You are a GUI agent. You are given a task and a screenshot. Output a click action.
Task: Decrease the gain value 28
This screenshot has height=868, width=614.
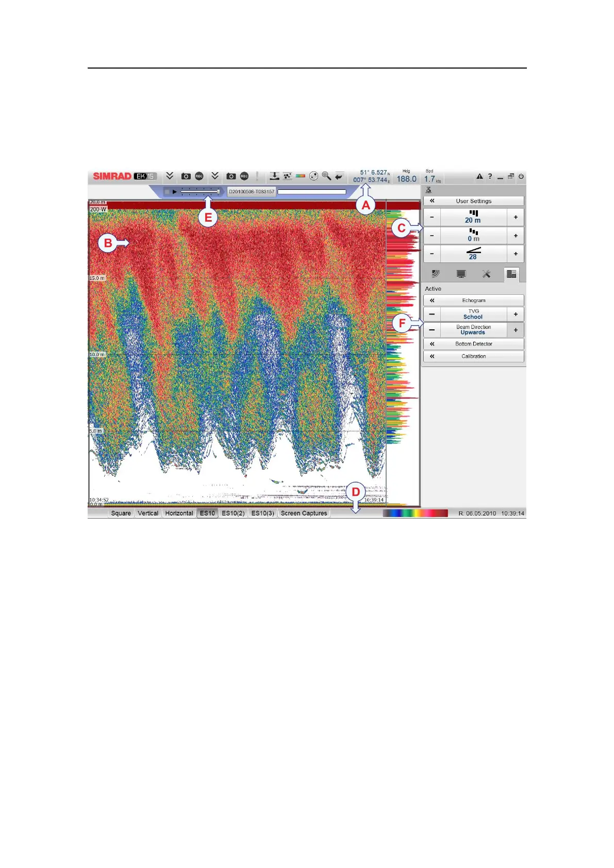(432, 254)
